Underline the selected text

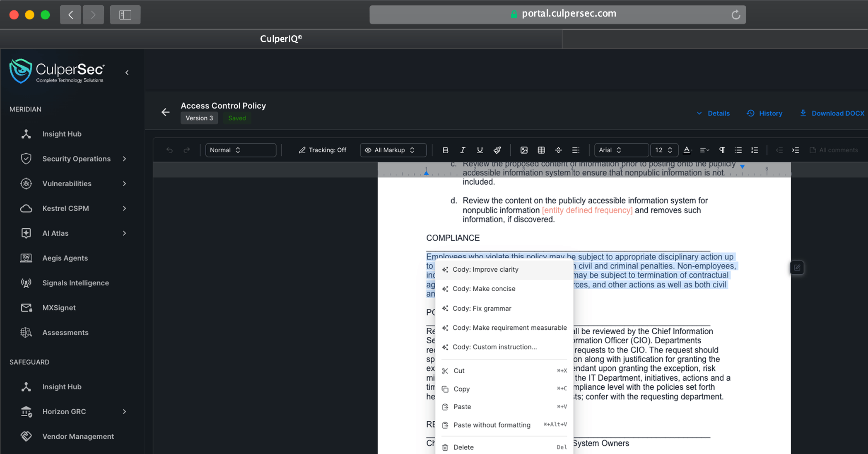click(x=480, y=150)
